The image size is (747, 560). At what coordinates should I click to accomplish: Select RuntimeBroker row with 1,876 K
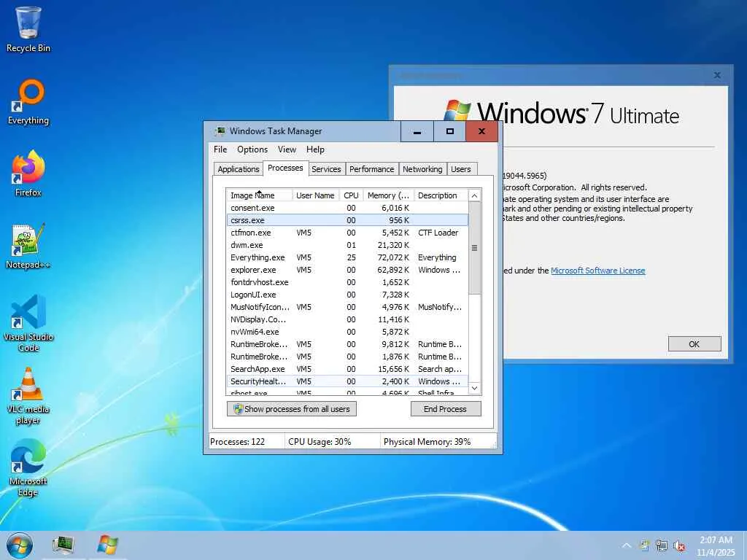(347, 356)
